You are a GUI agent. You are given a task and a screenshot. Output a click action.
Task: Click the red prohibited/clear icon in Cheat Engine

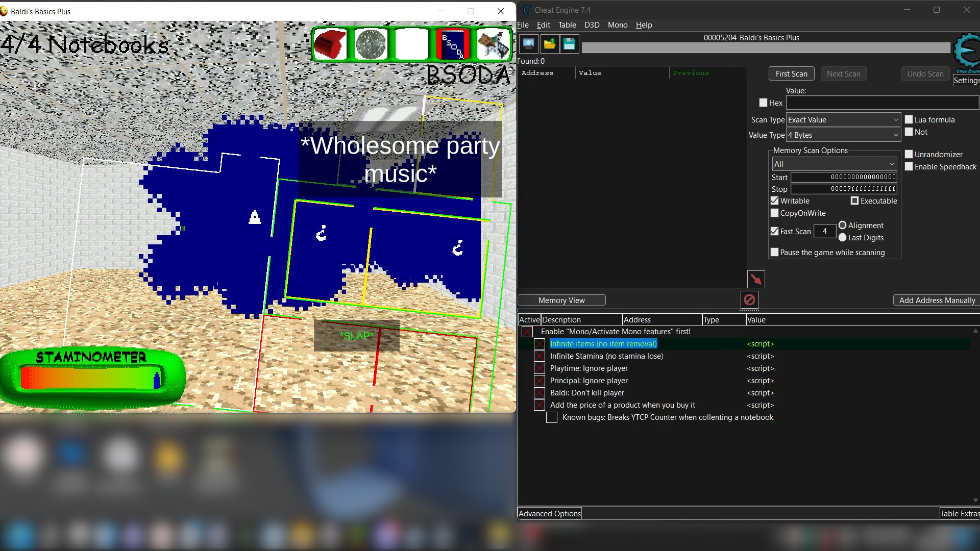click(x=749, y=300)
